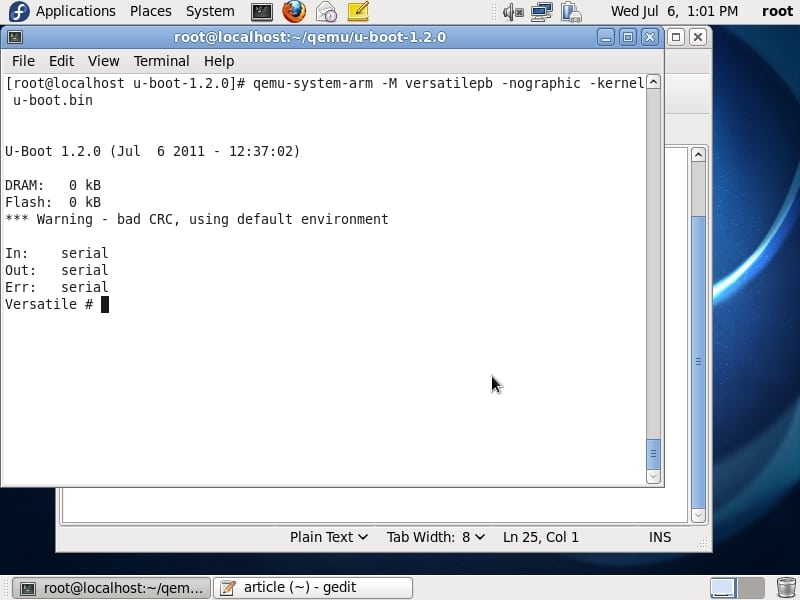800x600 pixels.
Task: Click the INS status indicator in gedit
Action: (x=660, y=537)
